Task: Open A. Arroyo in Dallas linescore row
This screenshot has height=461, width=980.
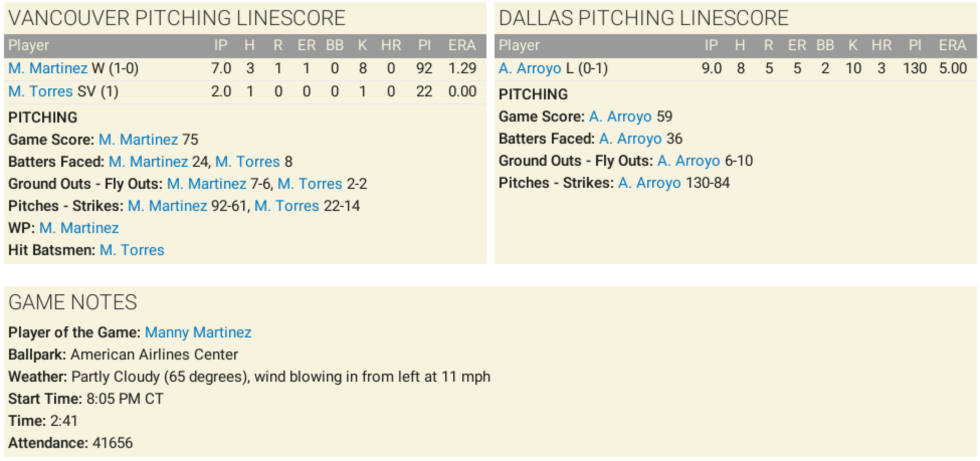Action: click(x=530, y=68)
